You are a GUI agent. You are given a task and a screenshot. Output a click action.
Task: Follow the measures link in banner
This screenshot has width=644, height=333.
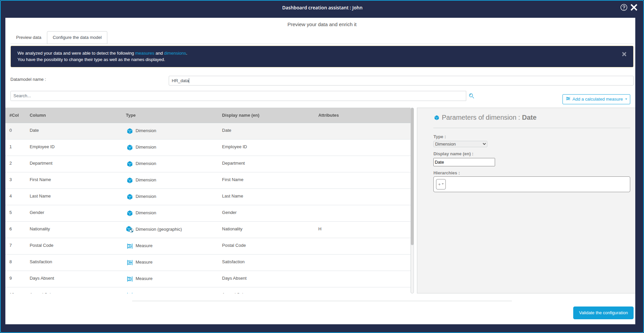tap(145, 53)
